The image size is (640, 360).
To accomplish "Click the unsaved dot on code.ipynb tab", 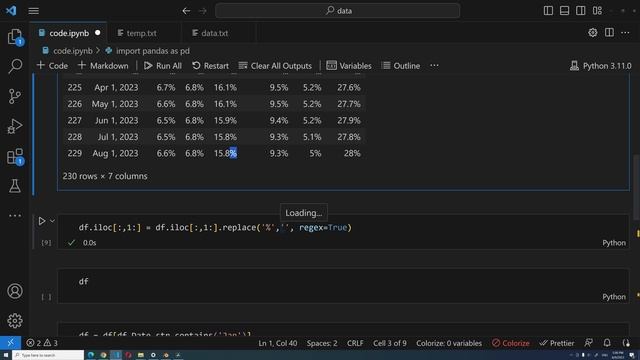I will pyautogui.click(x=98, y=33).
